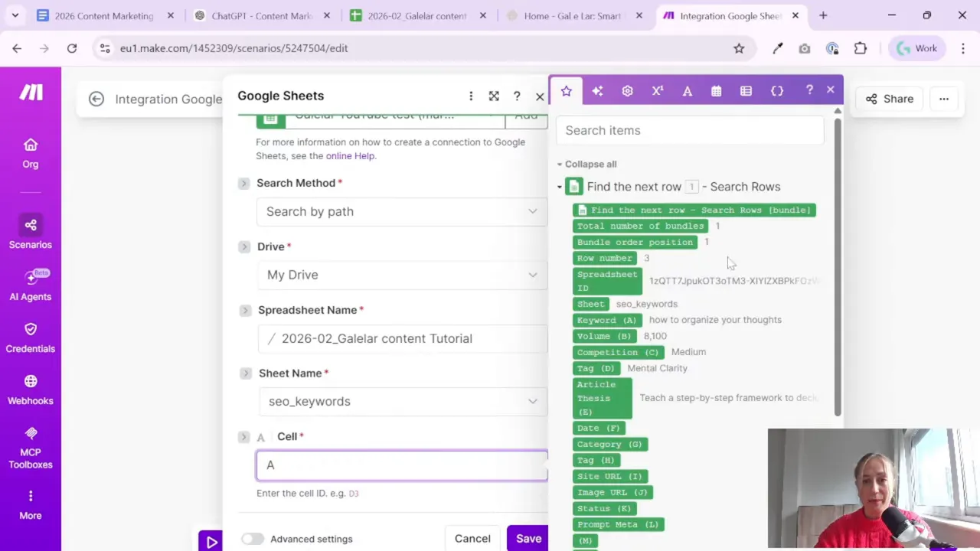Reload the page
This screenshot has width=980, height=551.
(72, 48)
